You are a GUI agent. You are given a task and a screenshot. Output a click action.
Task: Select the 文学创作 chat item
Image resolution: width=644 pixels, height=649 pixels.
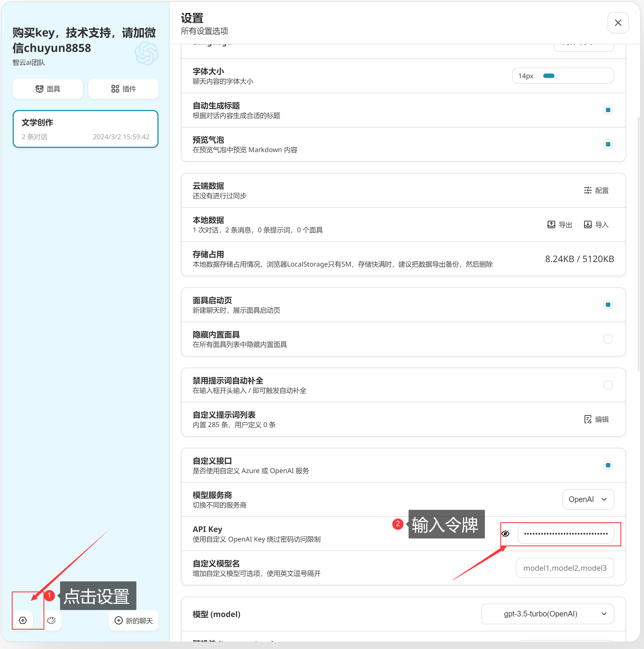point(85,129)
